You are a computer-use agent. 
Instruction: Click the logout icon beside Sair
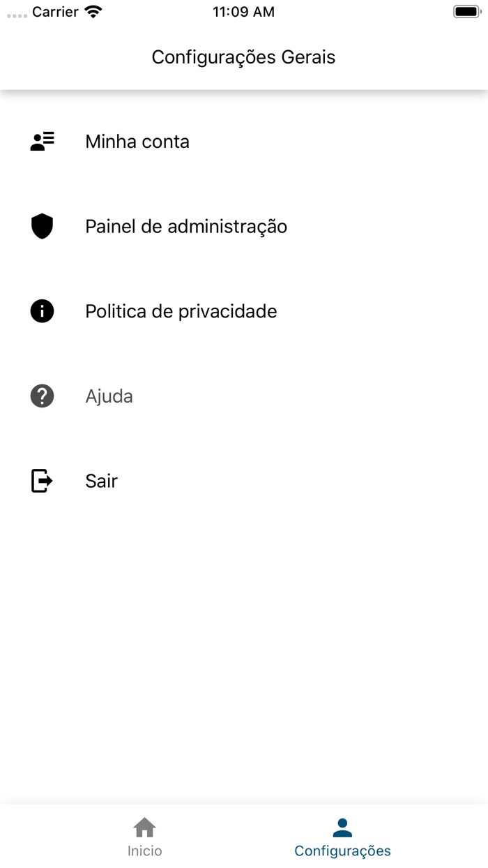coord(42,481)
